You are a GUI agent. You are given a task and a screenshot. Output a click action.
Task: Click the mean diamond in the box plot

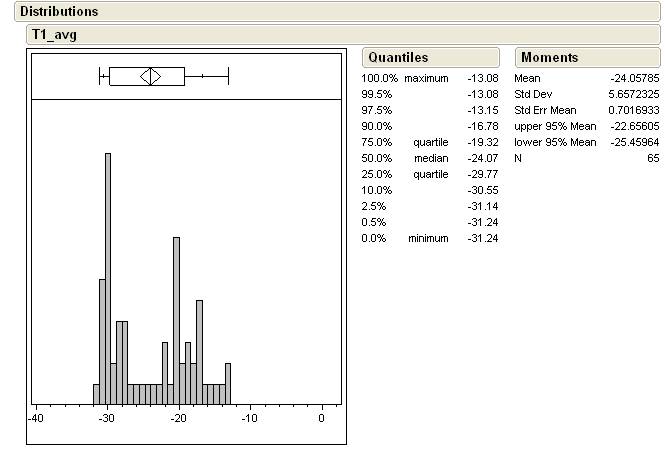tap(150, 76)
